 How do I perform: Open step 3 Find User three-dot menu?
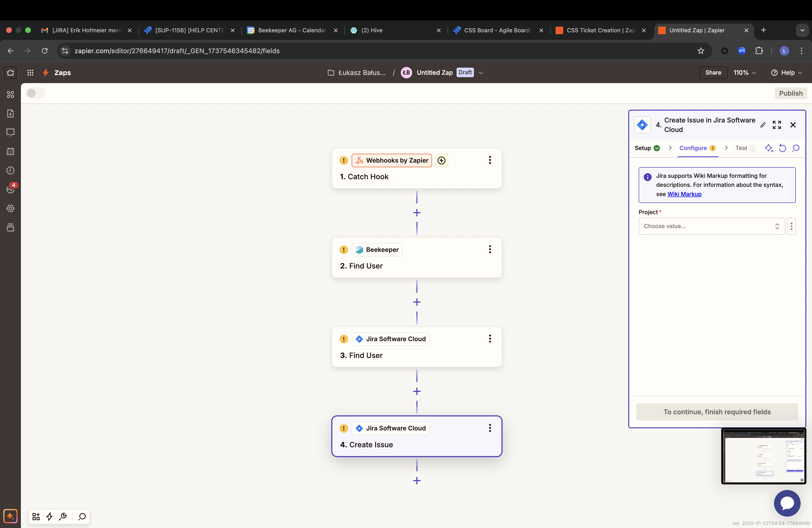[490, 339]
